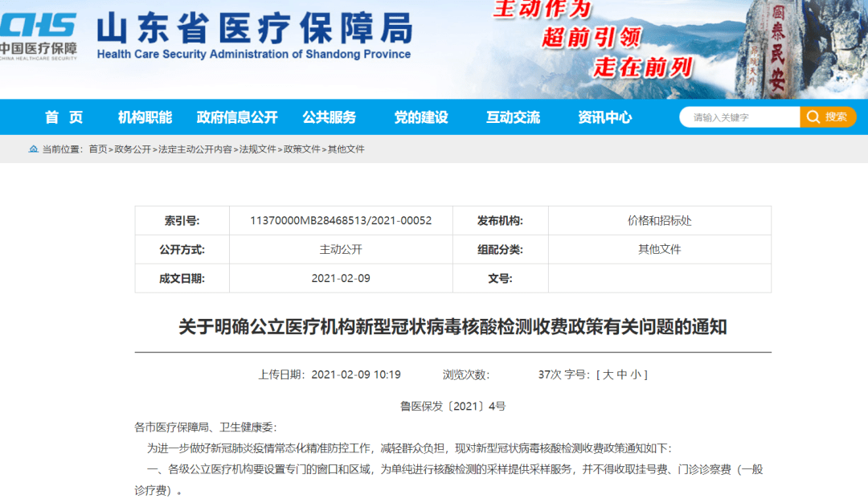The image size is (868, 503).
Task: Set font size to 大
Action: pyautogui.click(x=608, y=374)
